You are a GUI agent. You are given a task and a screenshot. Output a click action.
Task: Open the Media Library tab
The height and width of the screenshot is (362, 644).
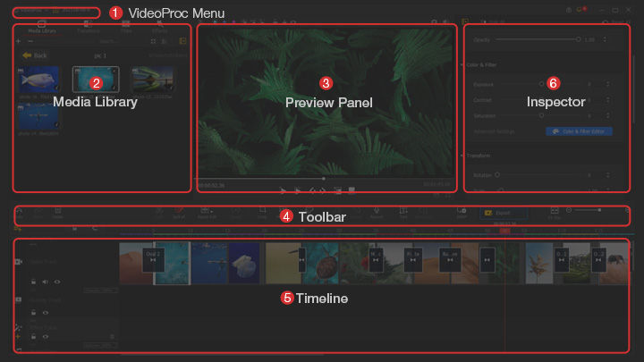click(42, 28)
